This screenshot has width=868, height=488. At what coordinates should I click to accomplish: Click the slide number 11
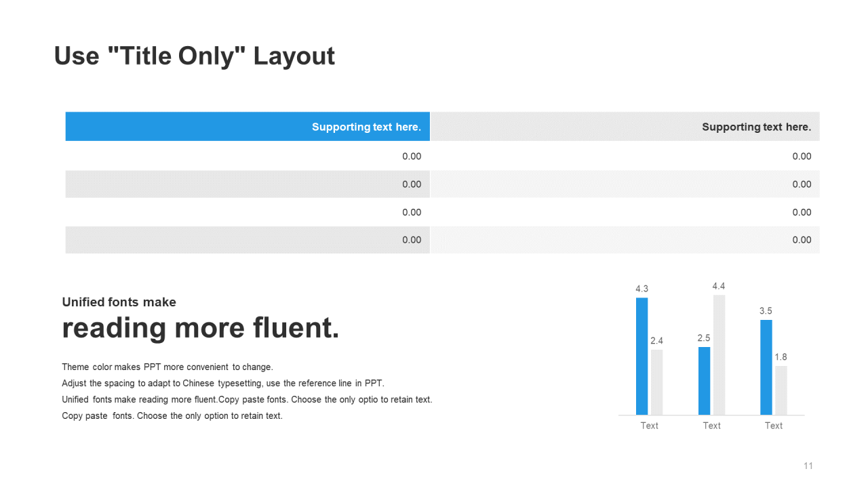pos(808,466)
